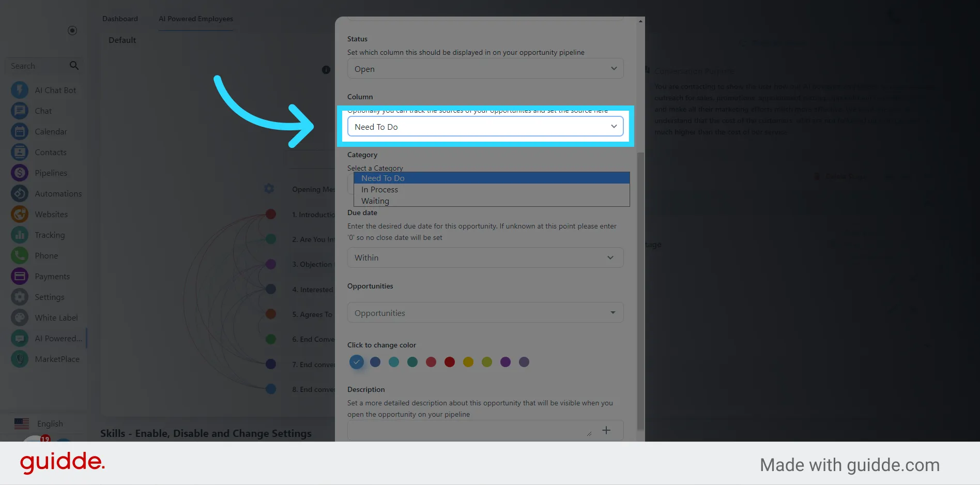This screenshot has width=980, height=485.
Task: Open the Websites sidebar icon
Action: pos(20,214)
